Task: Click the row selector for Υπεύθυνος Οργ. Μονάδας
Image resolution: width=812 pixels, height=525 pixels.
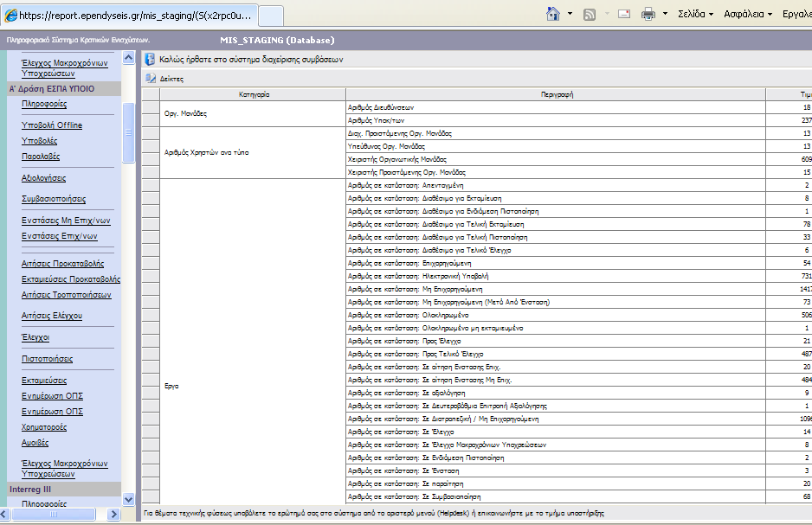Action: point(151,146)
